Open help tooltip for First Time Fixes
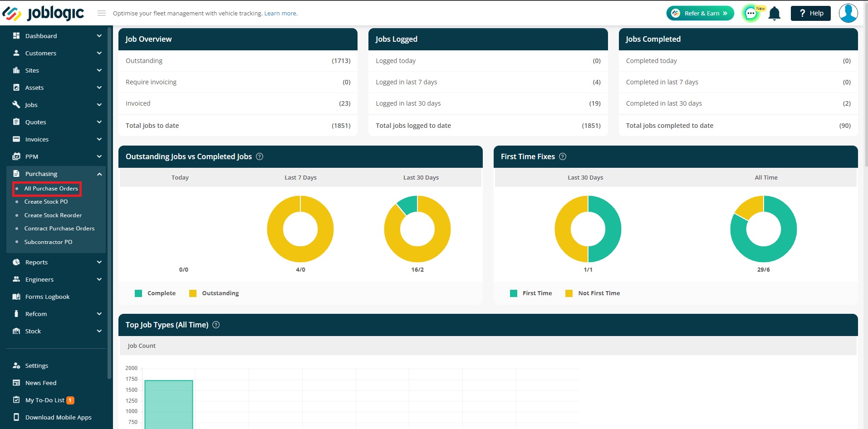868x429 pixels. click(x=563, y=156)
